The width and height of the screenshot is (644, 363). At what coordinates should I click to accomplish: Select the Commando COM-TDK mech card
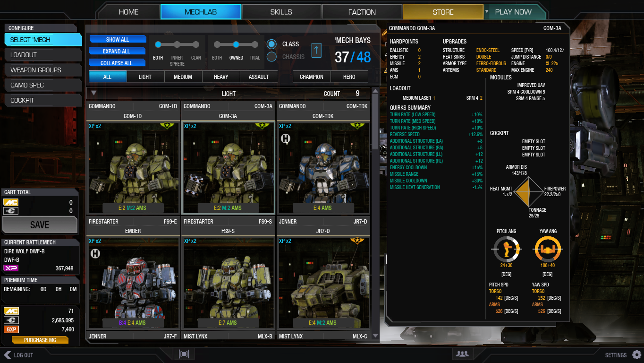tap(323, 158)
